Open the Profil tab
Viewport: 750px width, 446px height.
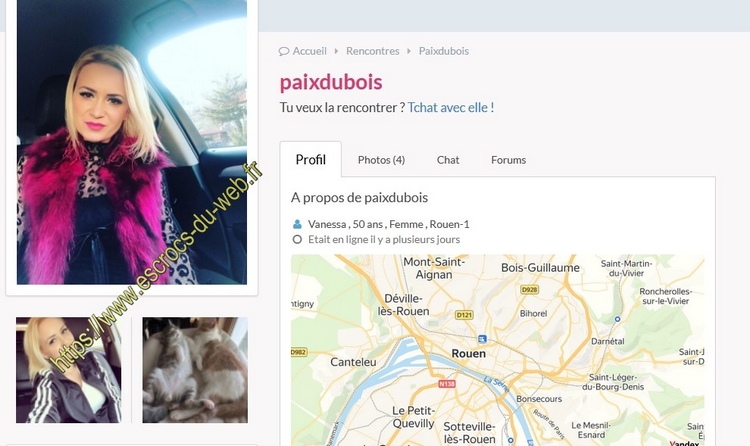310,159
